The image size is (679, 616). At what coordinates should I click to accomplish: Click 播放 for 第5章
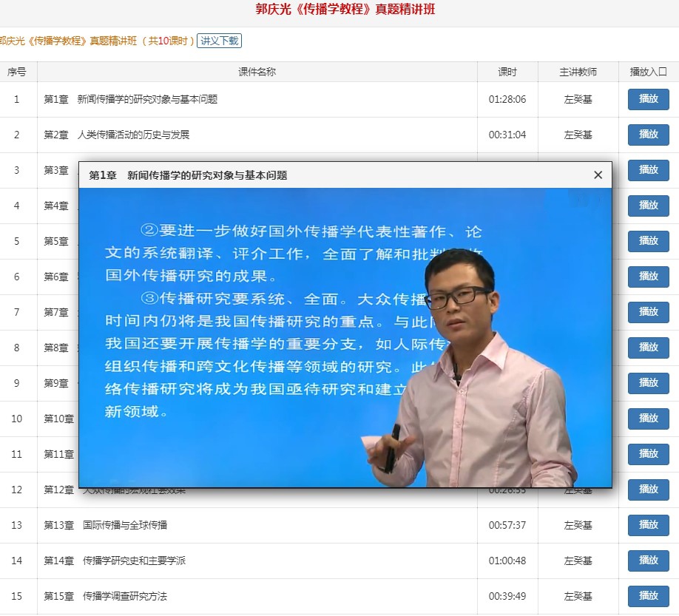click(x=648, y=241)
